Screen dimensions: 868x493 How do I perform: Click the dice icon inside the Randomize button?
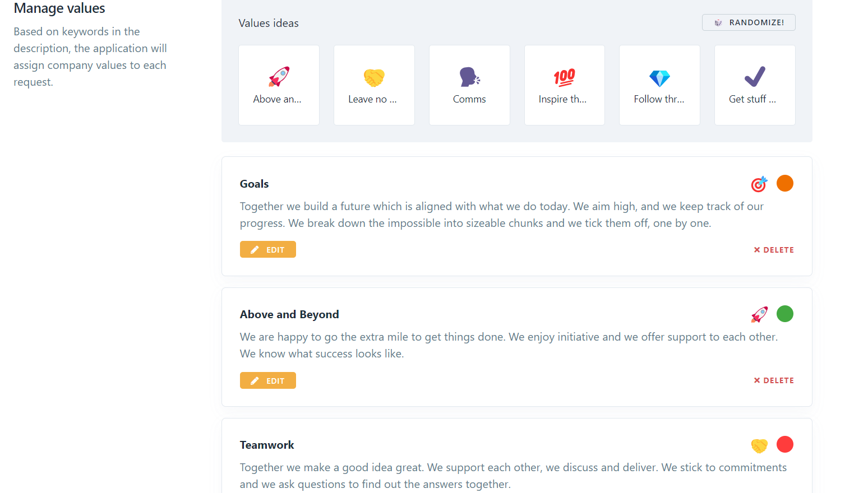[718, 22]
